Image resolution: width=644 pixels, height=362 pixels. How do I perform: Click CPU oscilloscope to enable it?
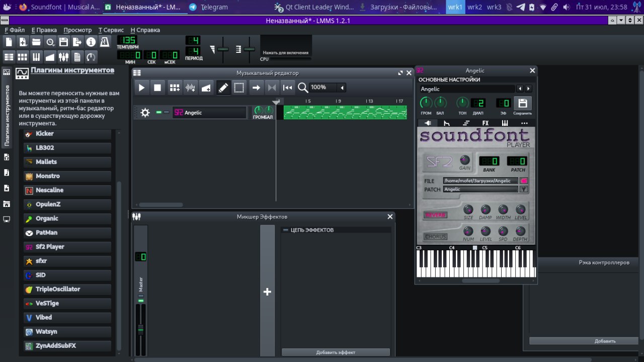coord(286,46)
